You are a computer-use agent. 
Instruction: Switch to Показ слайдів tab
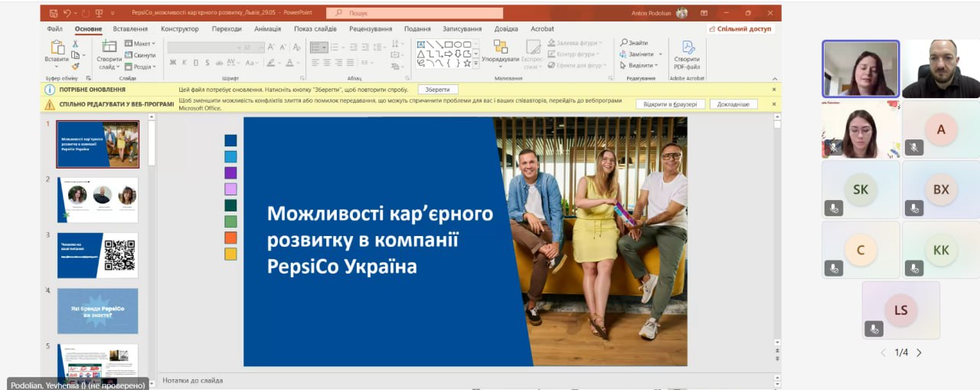coord(315,29)
